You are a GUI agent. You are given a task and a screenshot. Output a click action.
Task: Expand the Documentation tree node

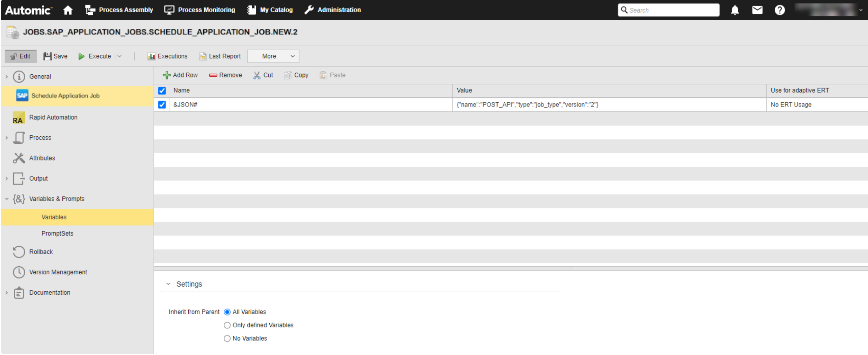tap(6, 293)
